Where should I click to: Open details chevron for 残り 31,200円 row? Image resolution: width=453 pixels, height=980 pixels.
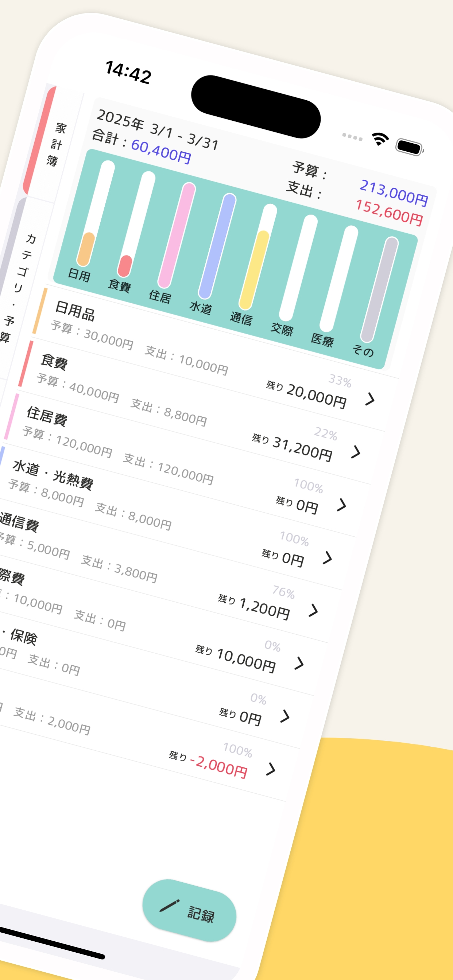(x=356, y=452)
